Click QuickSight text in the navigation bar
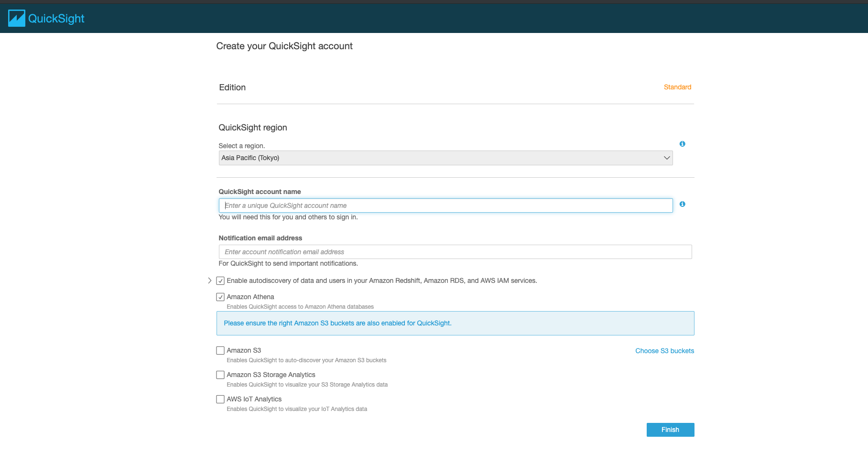Screen dimensions: 868x453 [x=56, y=18]
